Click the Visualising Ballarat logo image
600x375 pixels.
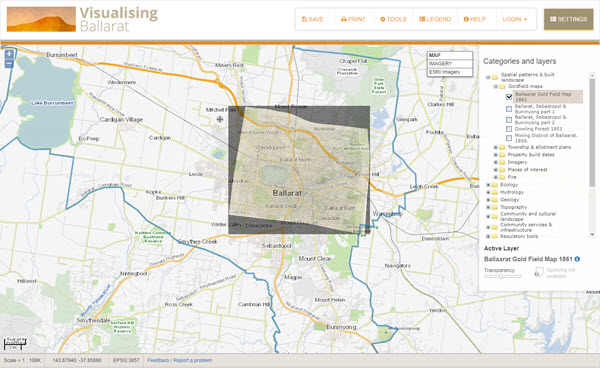pyautogui.click(x=41, y=19)
